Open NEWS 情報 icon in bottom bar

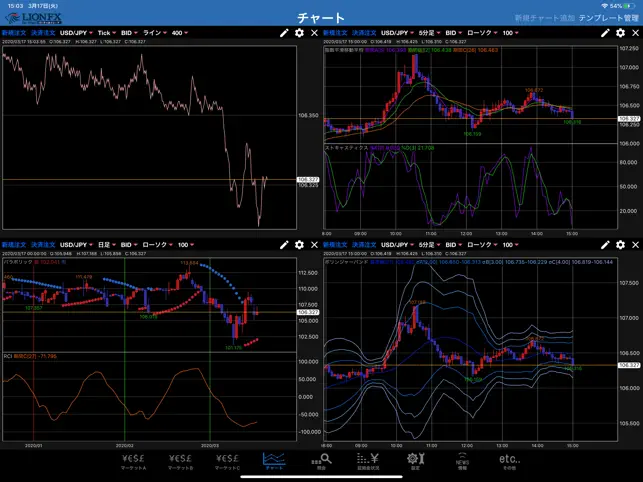pos(462,461)
